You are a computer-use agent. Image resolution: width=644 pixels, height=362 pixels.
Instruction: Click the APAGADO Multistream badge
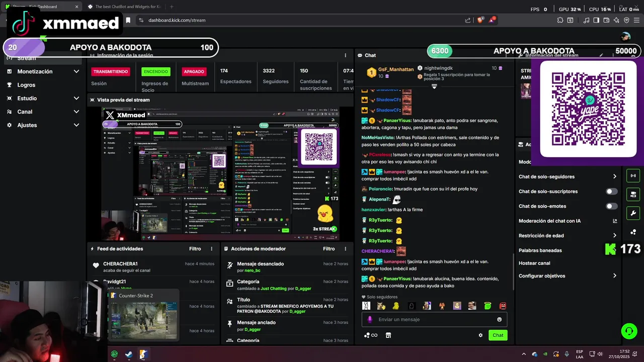click(194, 71)
